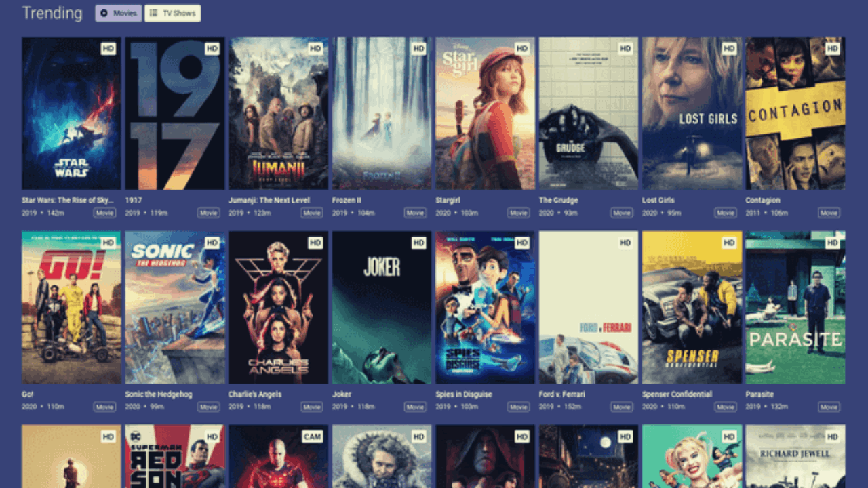Click the Charlie's Angels title link

[255, 394]
